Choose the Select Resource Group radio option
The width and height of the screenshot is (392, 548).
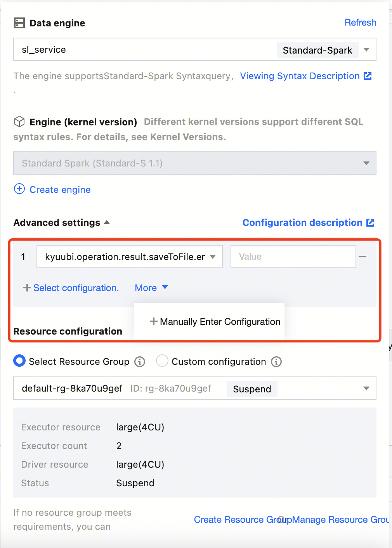point(19,361)
